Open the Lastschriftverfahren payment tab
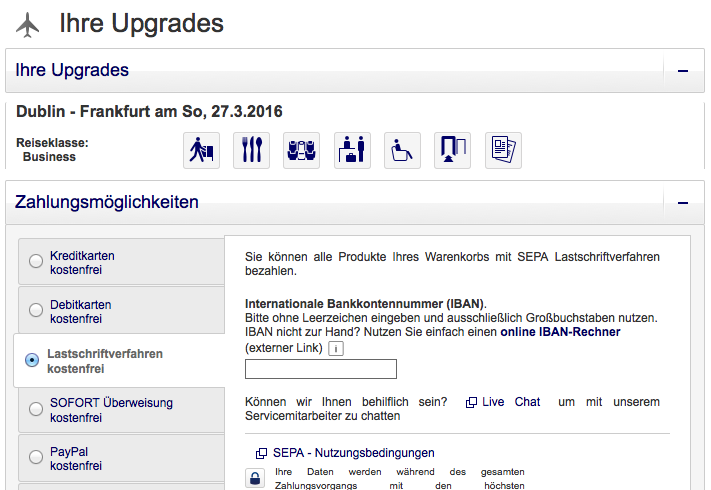711x490 pixels. (104, 361)
